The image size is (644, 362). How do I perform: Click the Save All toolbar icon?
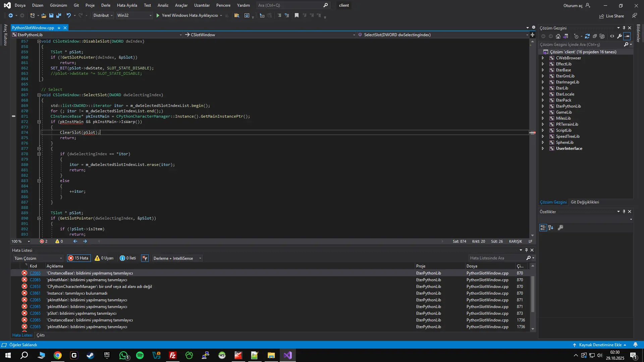point(59,15)
